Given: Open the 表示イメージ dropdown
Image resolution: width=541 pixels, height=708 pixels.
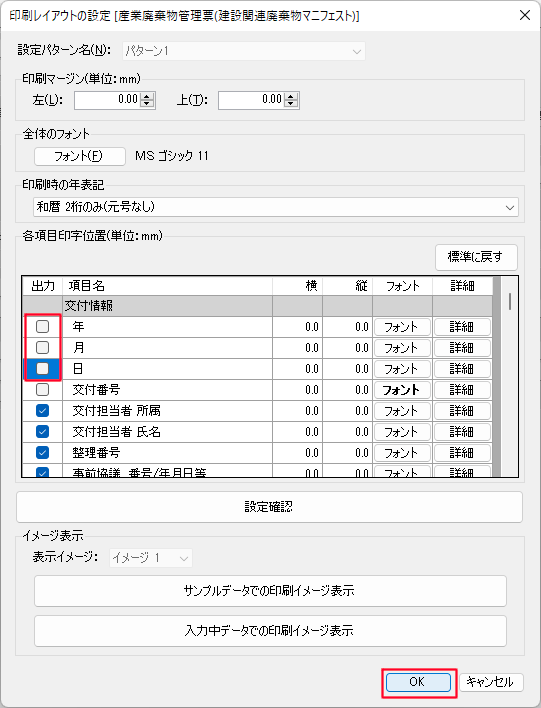Looking at the screenshot, I should point(151,558).
